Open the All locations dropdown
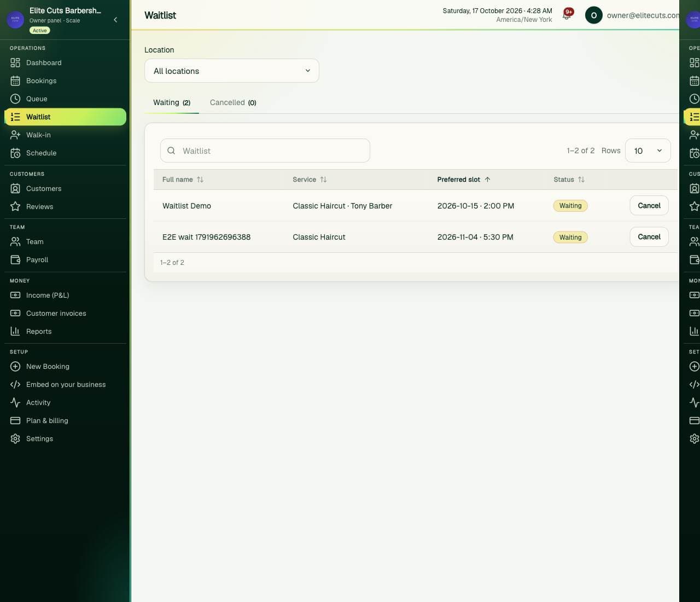The width and height of the screenshot is (700, 602). 232,71
